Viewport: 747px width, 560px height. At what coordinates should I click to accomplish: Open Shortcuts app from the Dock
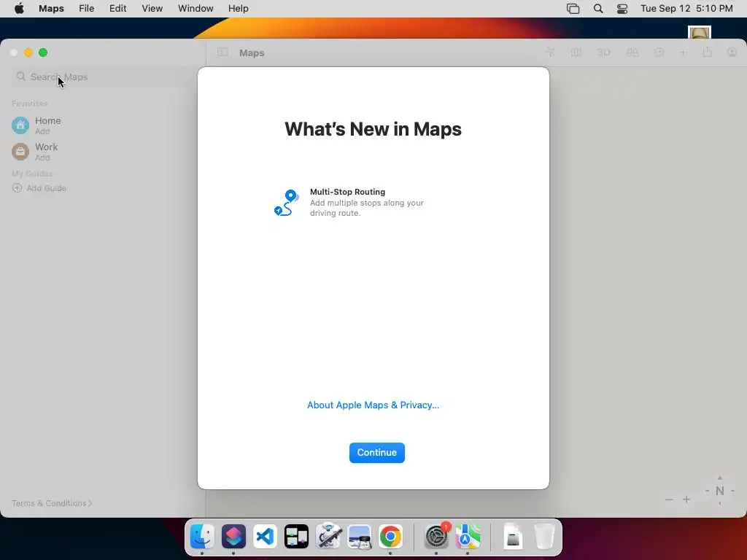click(233, 537)
